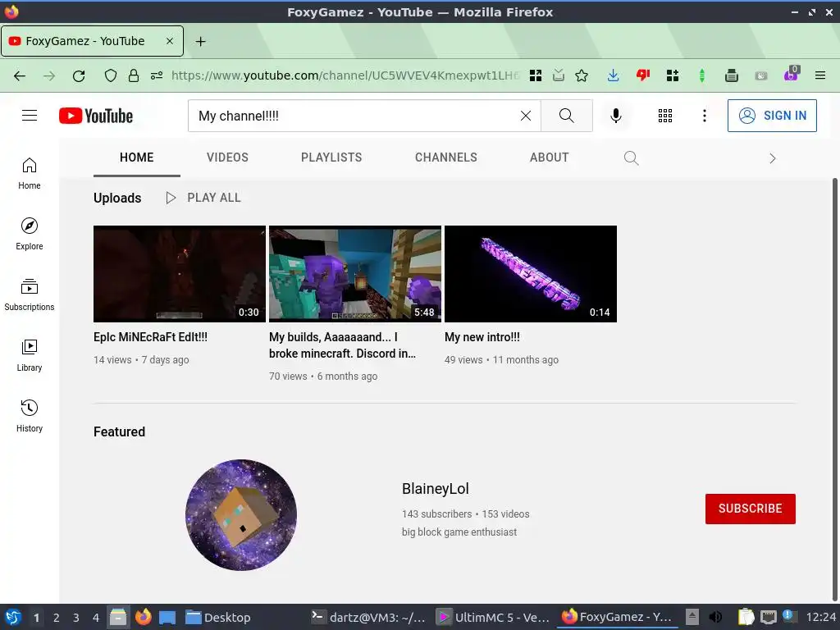
Task: Open Subscriptions in the sidebar
Action: coord(30,294)
